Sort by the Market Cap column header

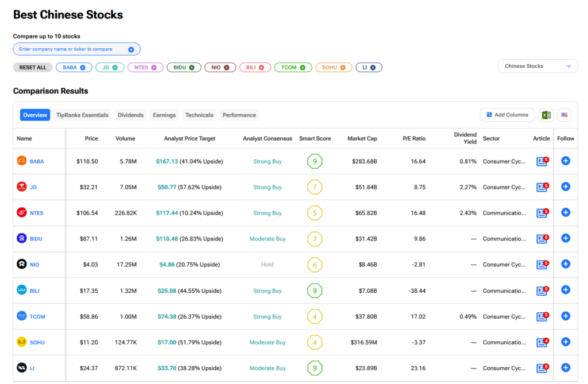(x=362, y=138)
